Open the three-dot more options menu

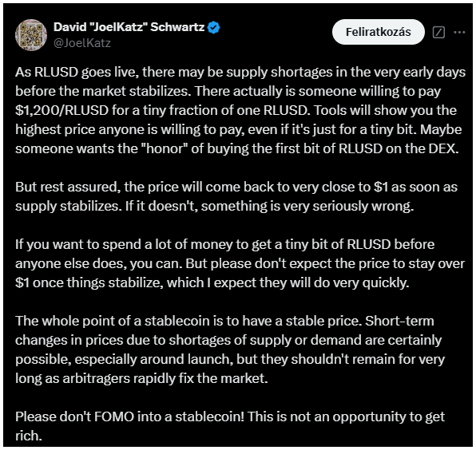[459, 32]
